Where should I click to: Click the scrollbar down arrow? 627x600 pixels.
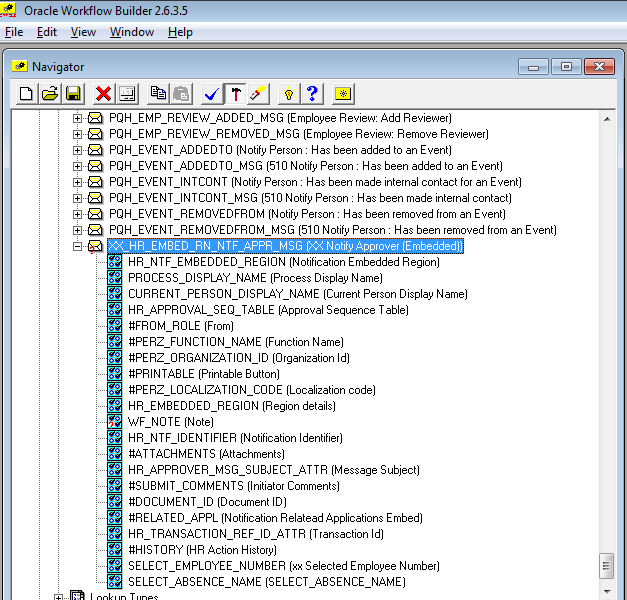607,591
